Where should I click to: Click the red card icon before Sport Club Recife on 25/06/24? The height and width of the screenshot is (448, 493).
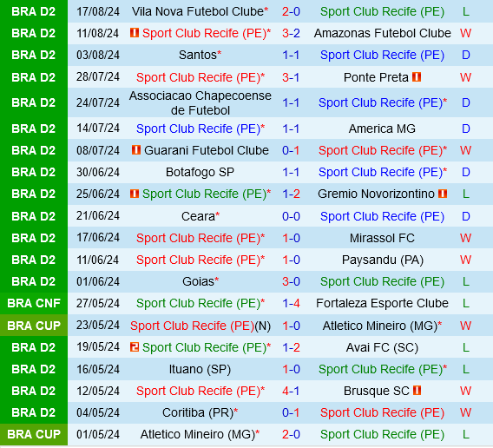pyautogui.click(x=135, y=194)
